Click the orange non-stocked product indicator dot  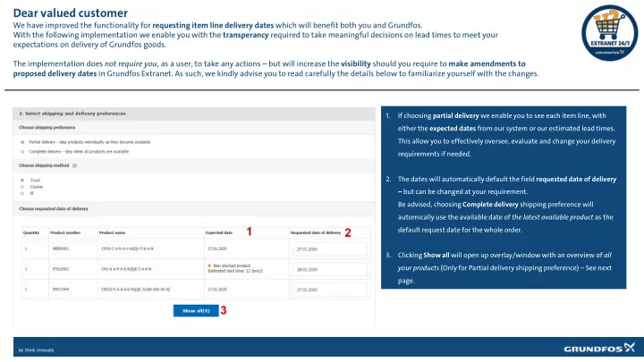click(x=209, y=266)
